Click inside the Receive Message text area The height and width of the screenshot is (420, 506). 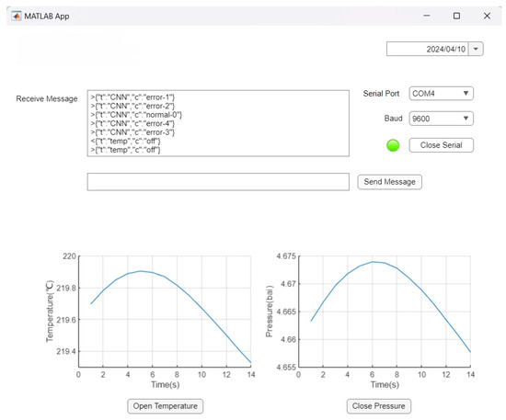218,123
